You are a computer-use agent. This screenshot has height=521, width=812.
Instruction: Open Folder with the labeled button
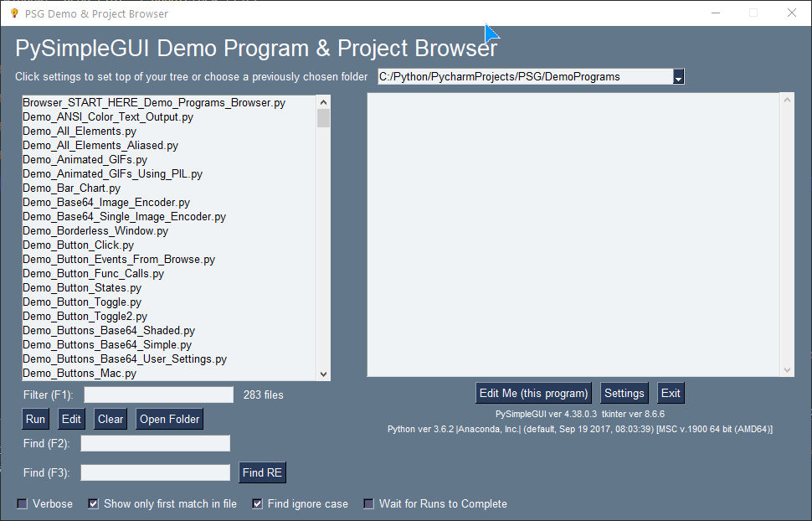click(x=169, y=418)
